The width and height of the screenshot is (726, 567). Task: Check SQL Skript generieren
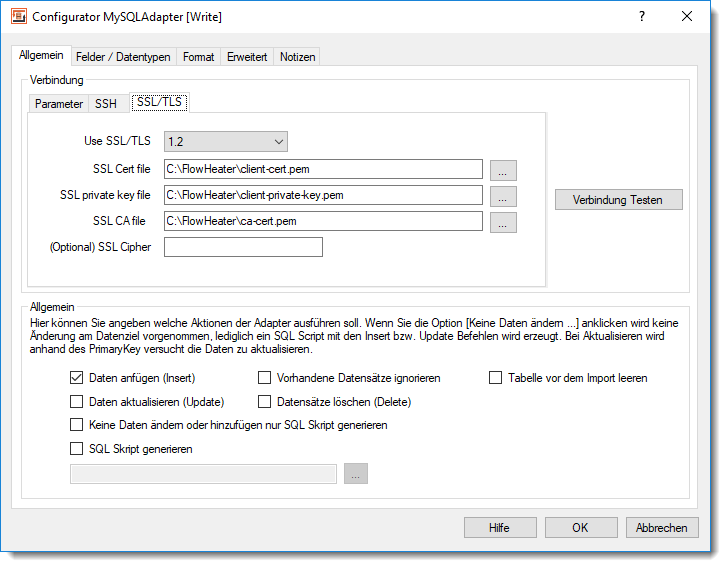76,449
